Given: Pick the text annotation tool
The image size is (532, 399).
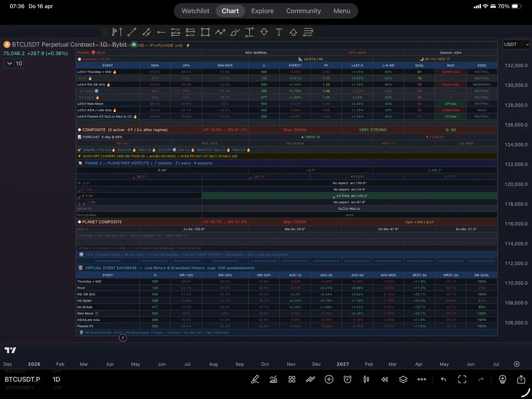Looking at the screenshot, I should 278,32.
